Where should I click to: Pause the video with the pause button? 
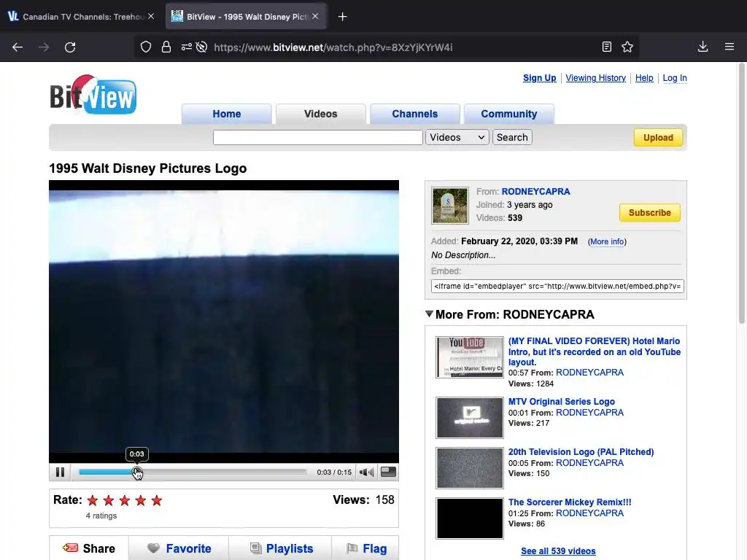coord(60,472)
